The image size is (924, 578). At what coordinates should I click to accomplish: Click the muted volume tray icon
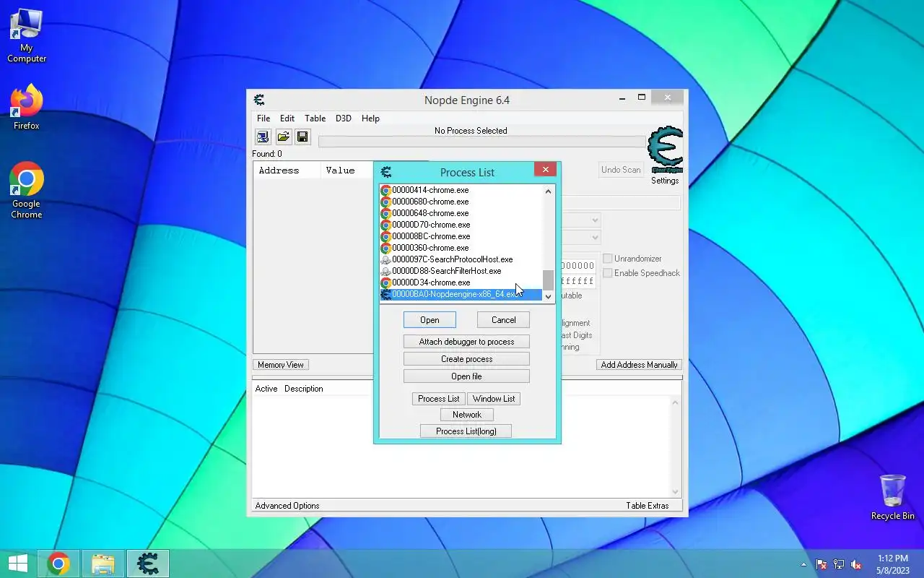[856, 564]
